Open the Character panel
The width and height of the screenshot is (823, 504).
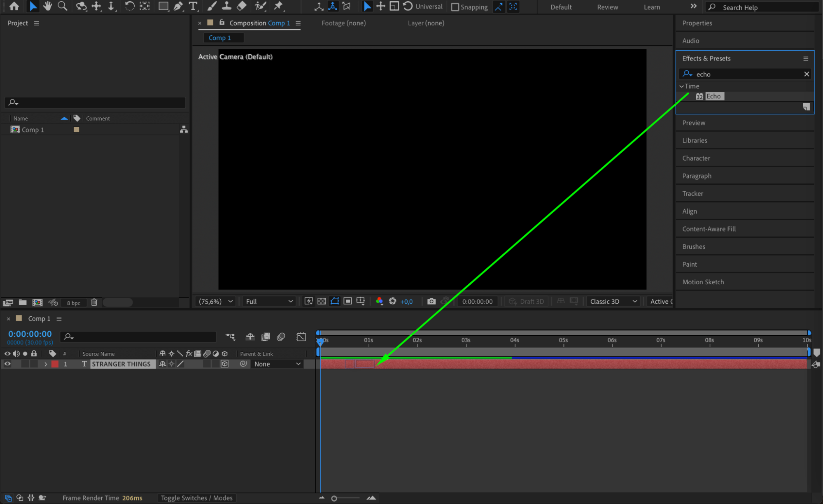click(696, 158)
